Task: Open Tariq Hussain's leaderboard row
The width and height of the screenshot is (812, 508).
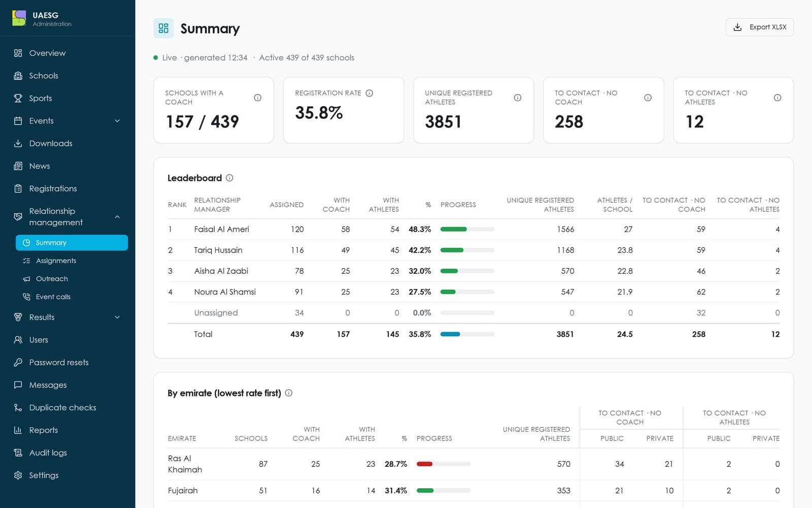Action: click(473, 250)
